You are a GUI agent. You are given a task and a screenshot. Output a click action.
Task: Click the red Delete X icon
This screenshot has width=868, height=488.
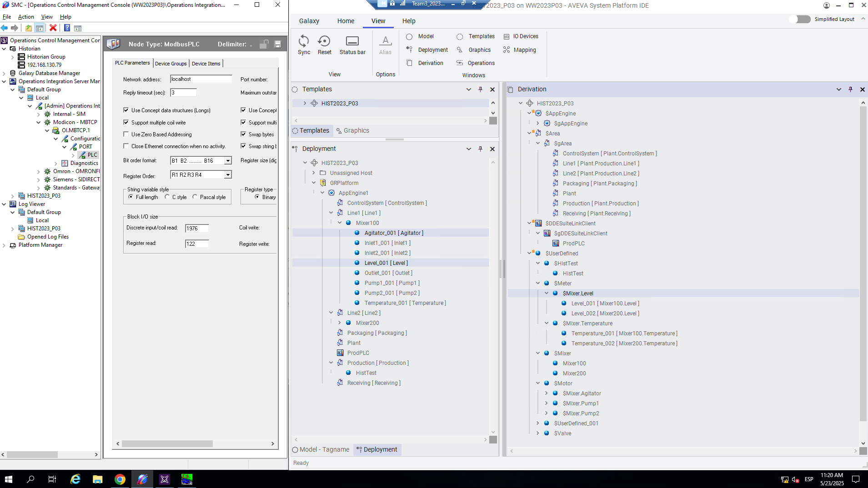[x=53, y=28]
